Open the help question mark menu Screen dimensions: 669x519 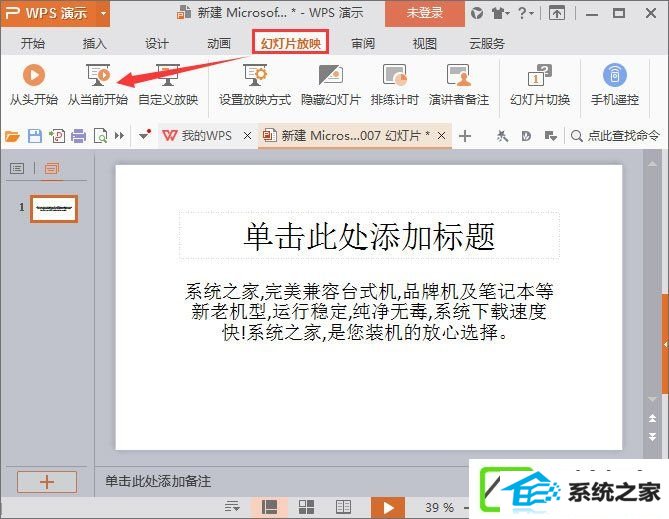tap(525, 14)
